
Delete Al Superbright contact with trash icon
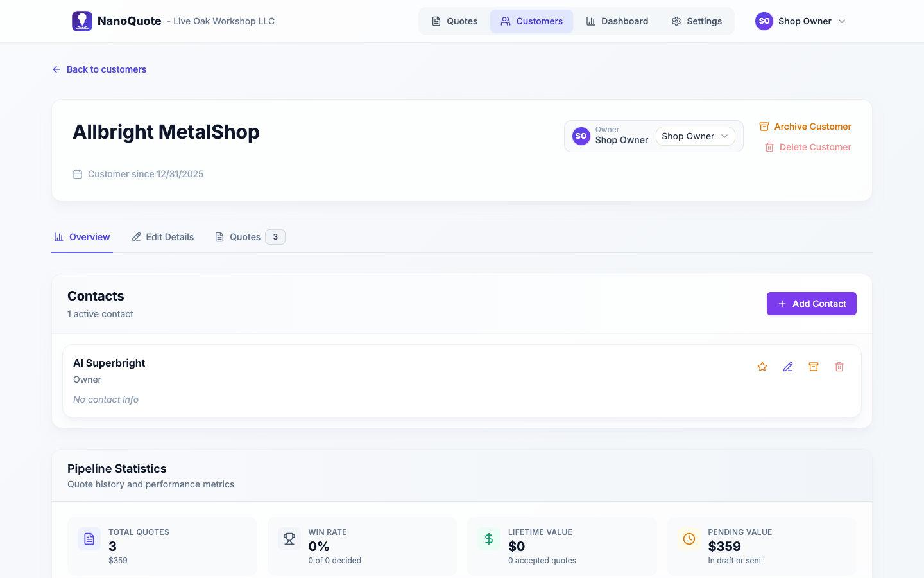839,367
